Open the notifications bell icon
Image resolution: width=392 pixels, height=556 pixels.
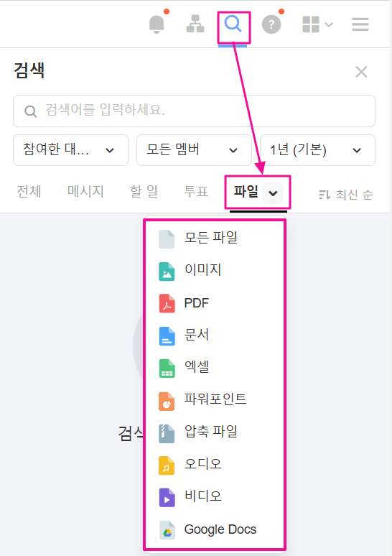pos(157,24)
